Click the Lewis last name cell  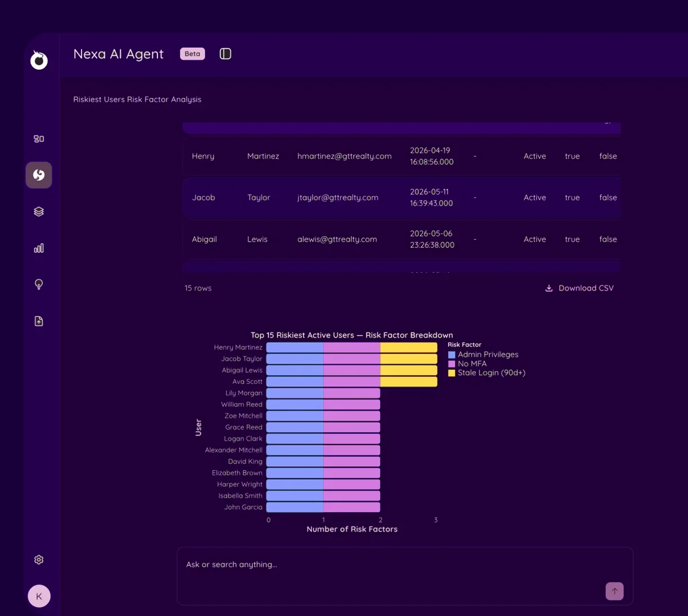point(257,239)
